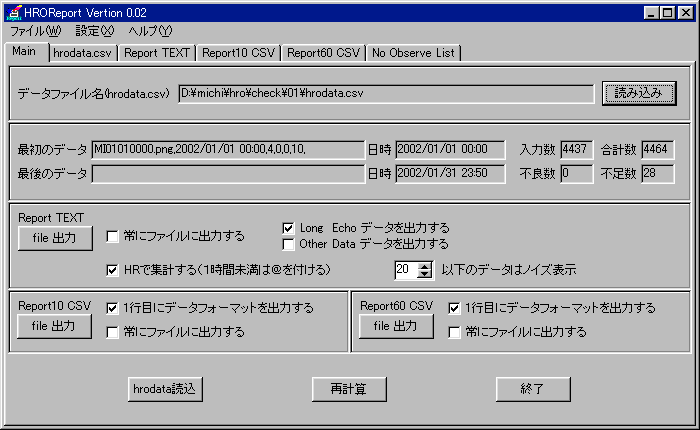The height and width of the screenshot is (430, 700).
Task: Increase noise threshold with up spinner arrow
Action: click(425, 266)
